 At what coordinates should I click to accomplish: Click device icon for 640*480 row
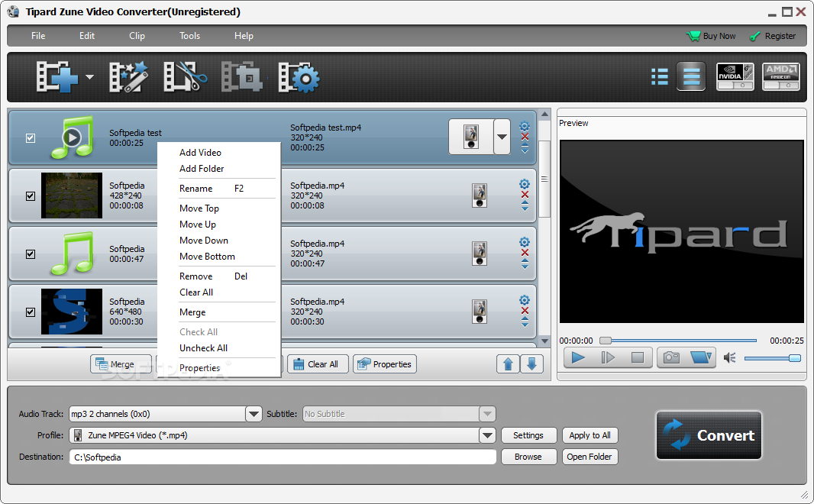tap(479, 312)
